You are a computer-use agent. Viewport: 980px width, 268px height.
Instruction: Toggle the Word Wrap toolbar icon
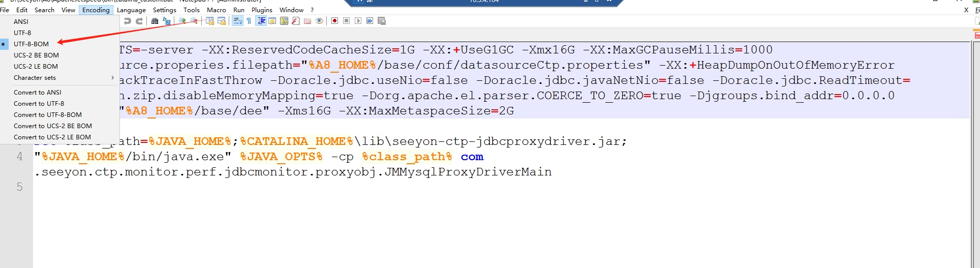(237, 21)
